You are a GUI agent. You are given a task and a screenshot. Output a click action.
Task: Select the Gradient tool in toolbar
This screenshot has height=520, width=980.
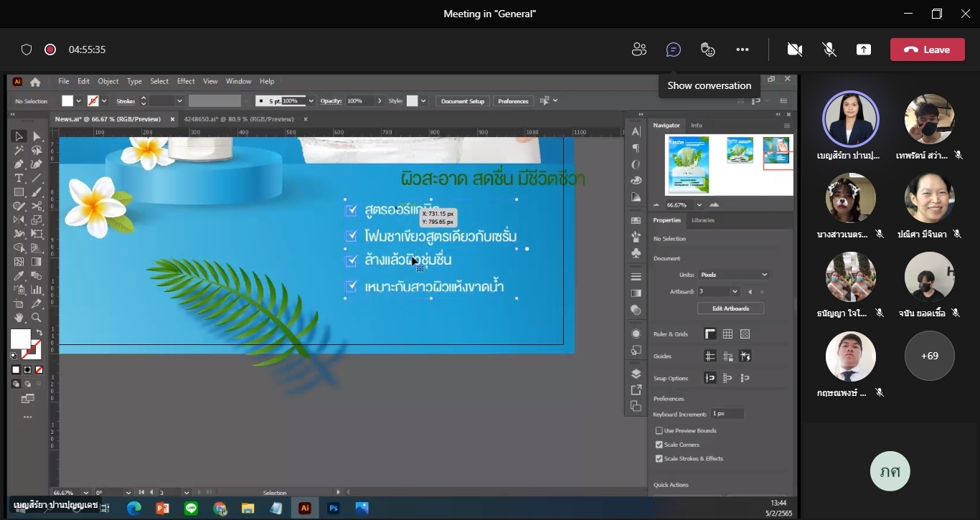(x=37, y=262)
